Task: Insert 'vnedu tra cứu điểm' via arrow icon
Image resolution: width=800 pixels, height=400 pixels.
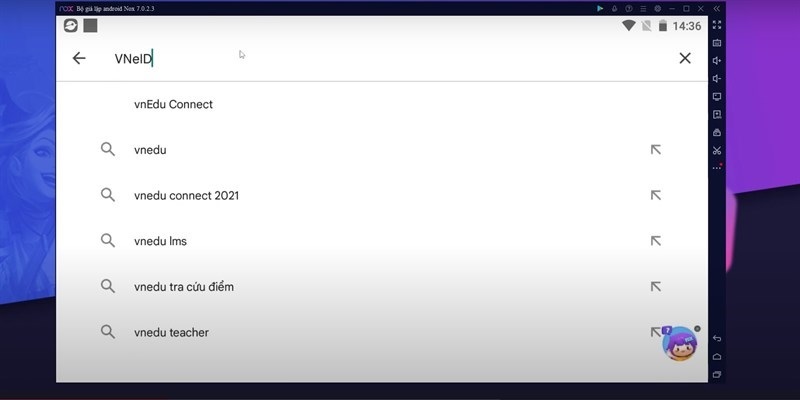Action: coord(656,287)
